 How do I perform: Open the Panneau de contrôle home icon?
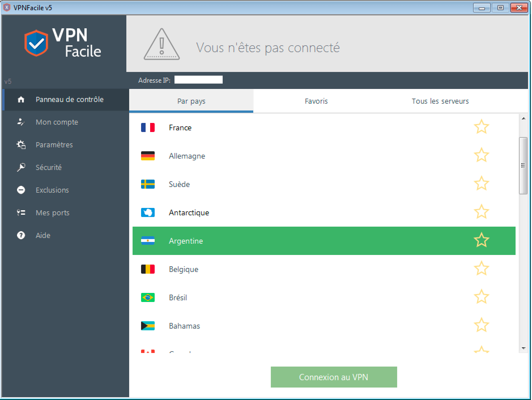pyautogui.click(x=21, y=100)
